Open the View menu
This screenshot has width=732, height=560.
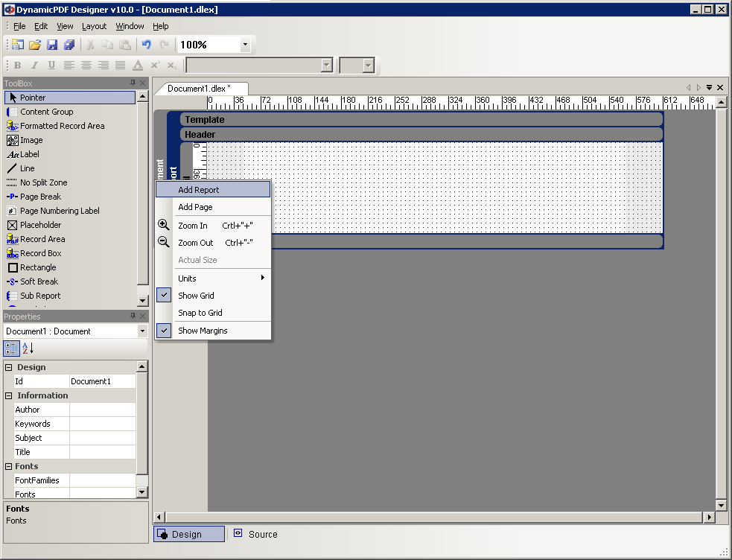(65, 26)
